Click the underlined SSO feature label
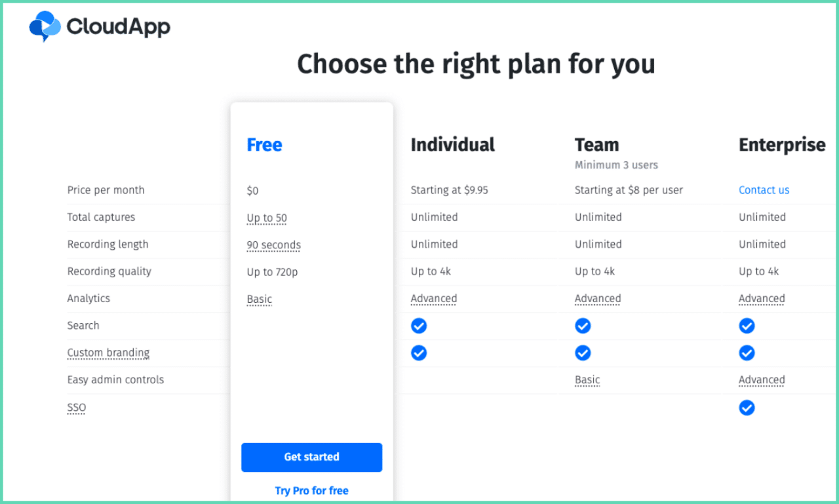Image resolution: width=839 pixels, height=504 pixels. coord(76,408)
